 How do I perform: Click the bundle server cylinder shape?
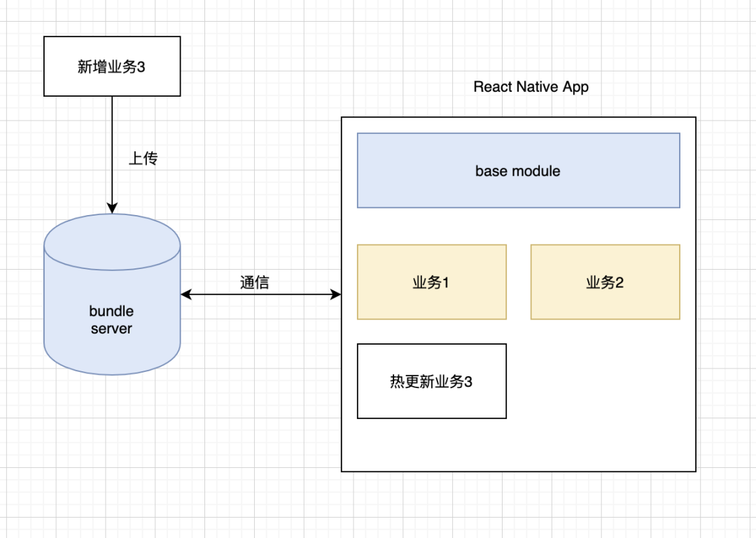(112, 294)
